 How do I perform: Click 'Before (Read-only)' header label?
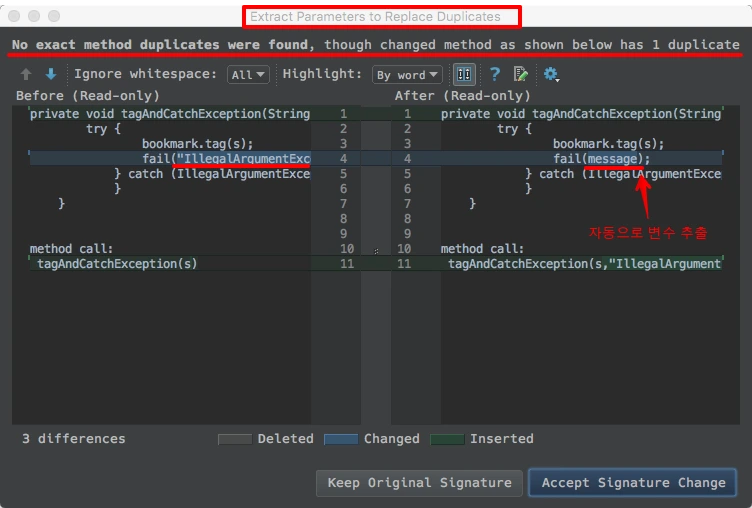(88, 96)
